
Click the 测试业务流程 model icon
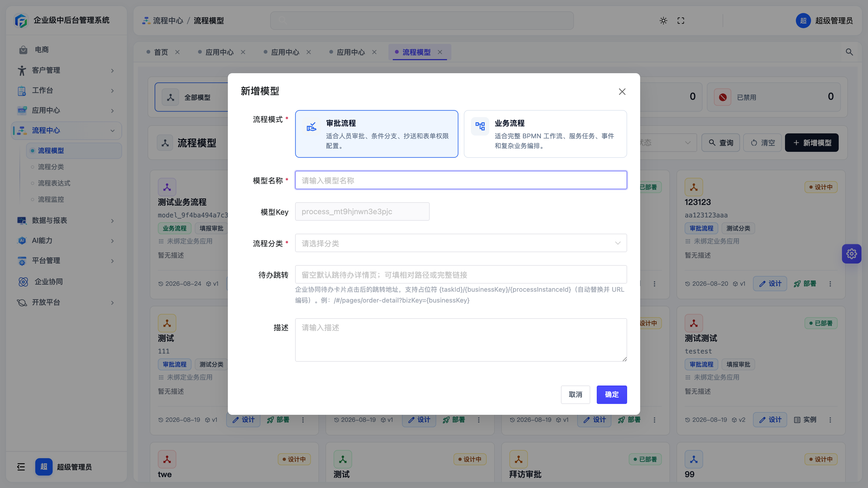pos(167,187)
